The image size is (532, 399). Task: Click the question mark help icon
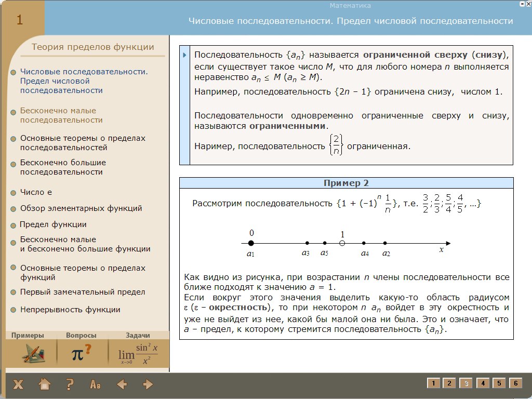coord(70,384)
